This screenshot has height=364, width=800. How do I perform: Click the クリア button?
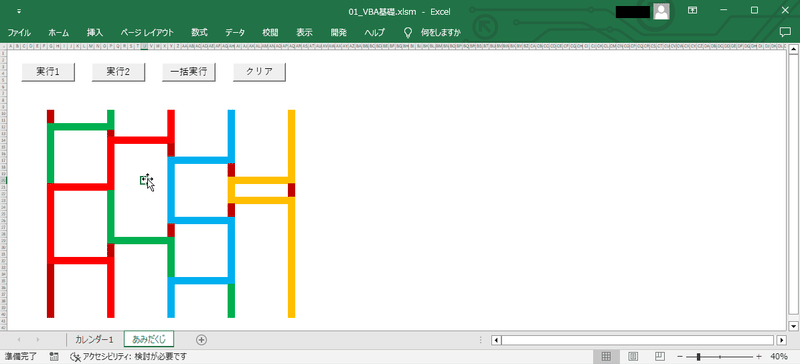tap(259, 72)
